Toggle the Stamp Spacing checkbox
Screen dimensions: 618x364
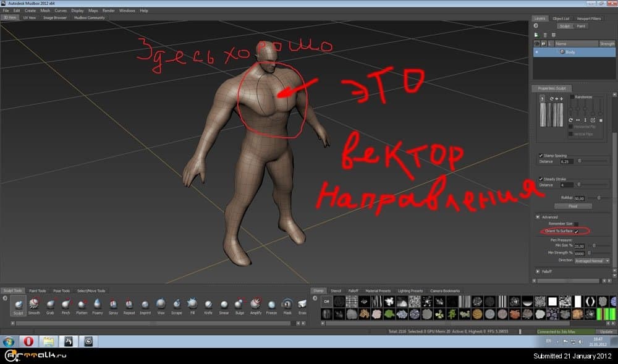click(x=541, y=155)
